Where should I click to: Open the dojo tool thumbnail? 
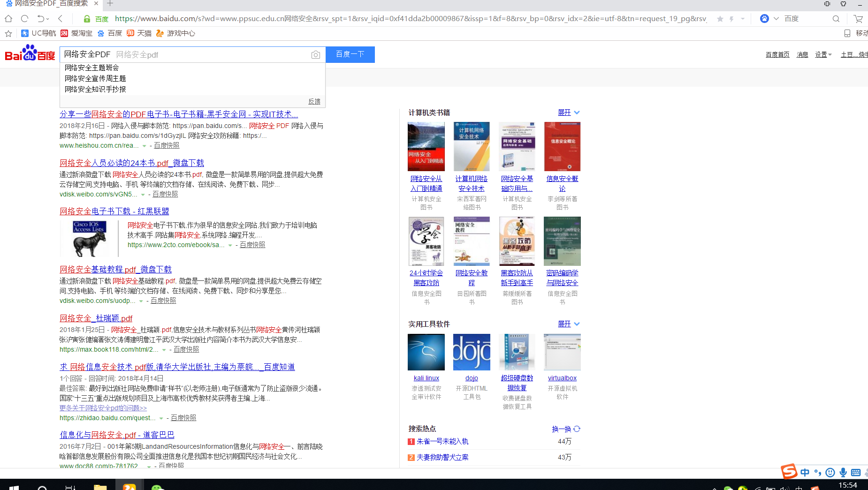[472, 352]
